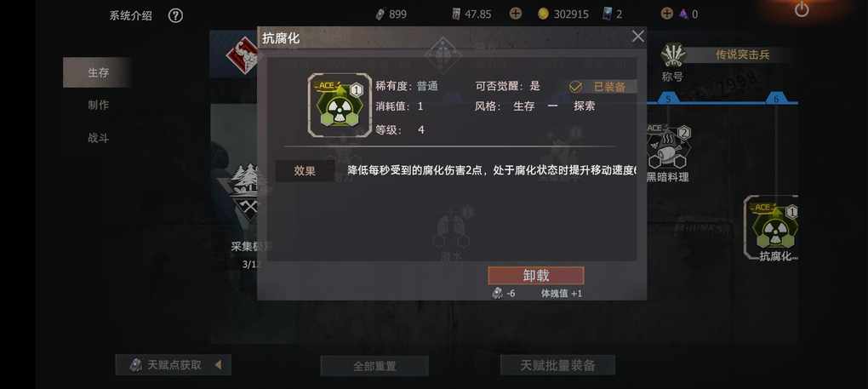Open the system intro help question mark
The height and width of the screenshot is (389, 868).
(x=175, y=15)
